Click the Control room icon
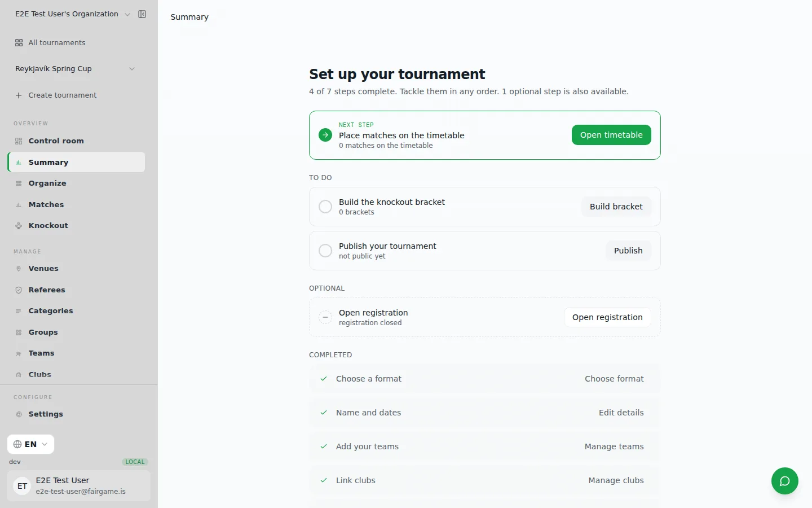This screenshot has height=508, width=812. [x=19, y=141]
